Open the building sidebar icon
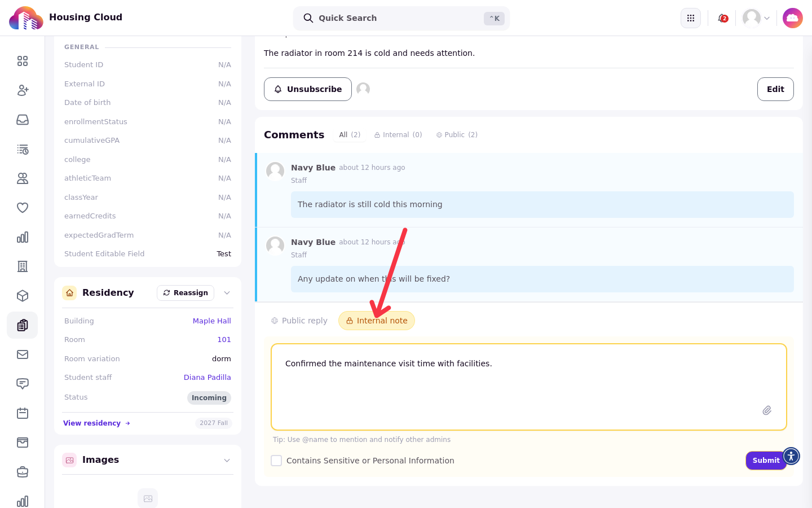The image size is (812, 508). (x=23, y=266)
